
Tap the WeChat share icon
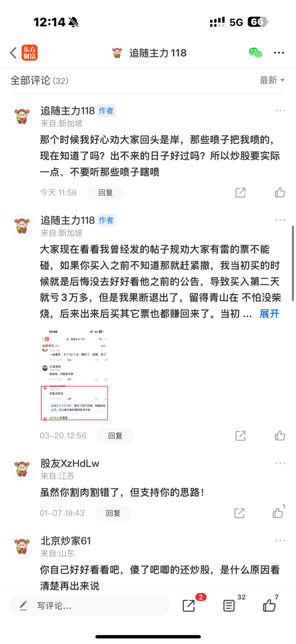(x=255, y=53)
